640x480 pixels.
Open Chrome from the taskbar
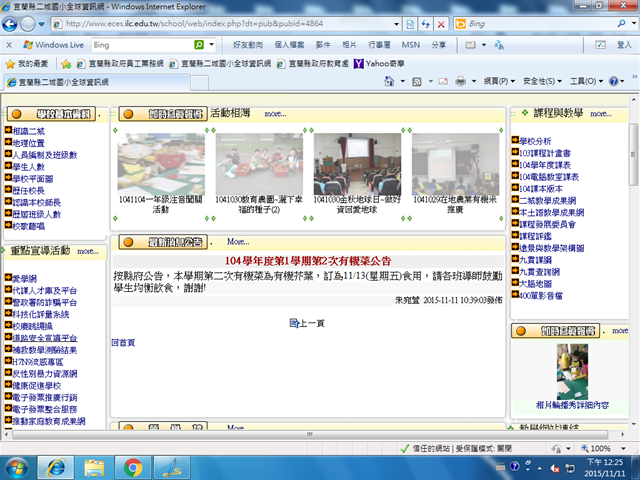click(x=133, y=466)
